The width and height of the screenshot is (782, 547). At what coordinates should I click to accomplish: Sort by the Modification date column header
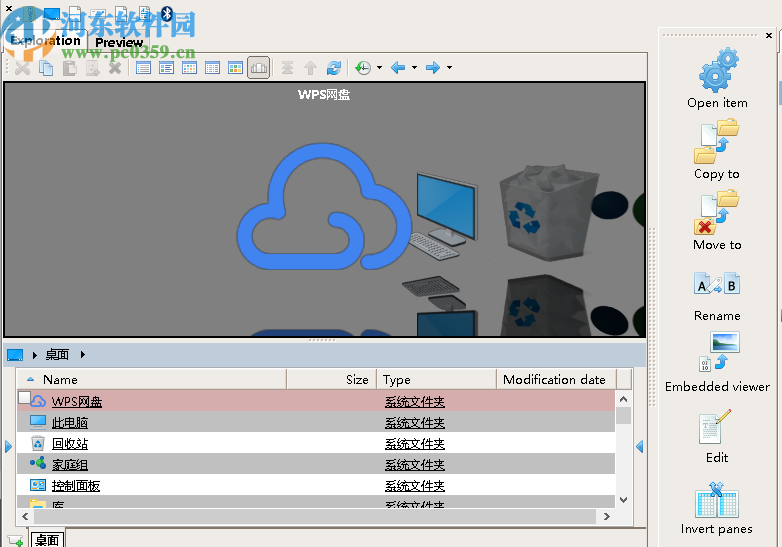557,379
